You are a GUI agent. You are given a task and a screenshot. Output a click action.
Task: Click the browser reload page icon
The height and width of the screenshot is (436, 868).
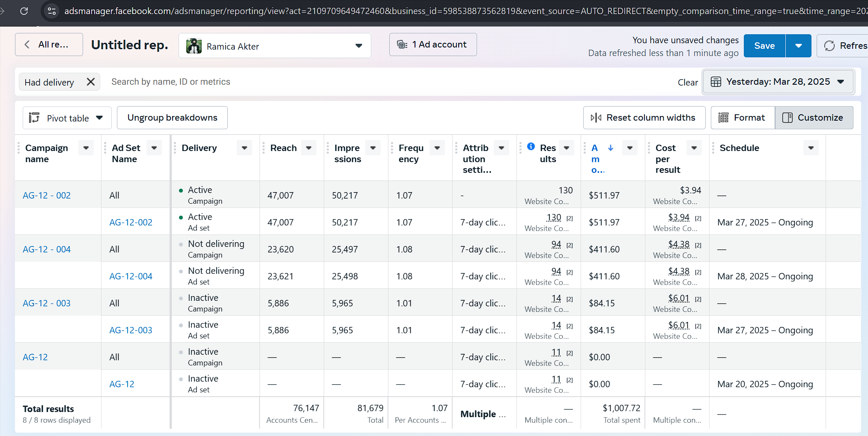tap(24, 11)
